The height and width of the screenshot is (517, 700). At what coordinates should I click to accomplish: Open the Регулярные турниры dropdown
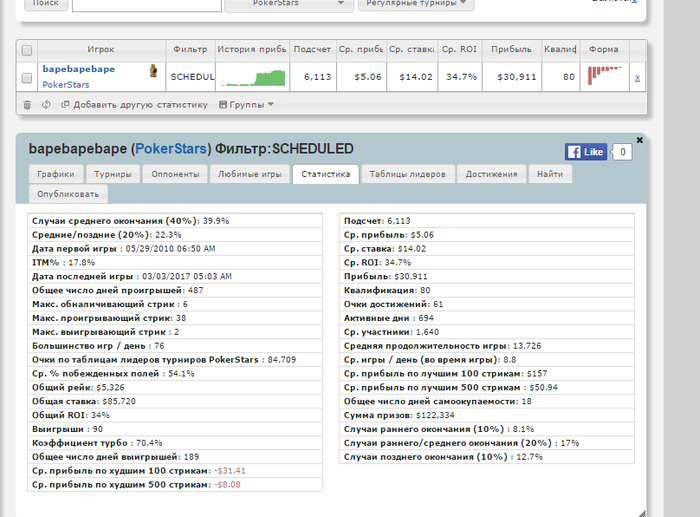coord(416,4)
